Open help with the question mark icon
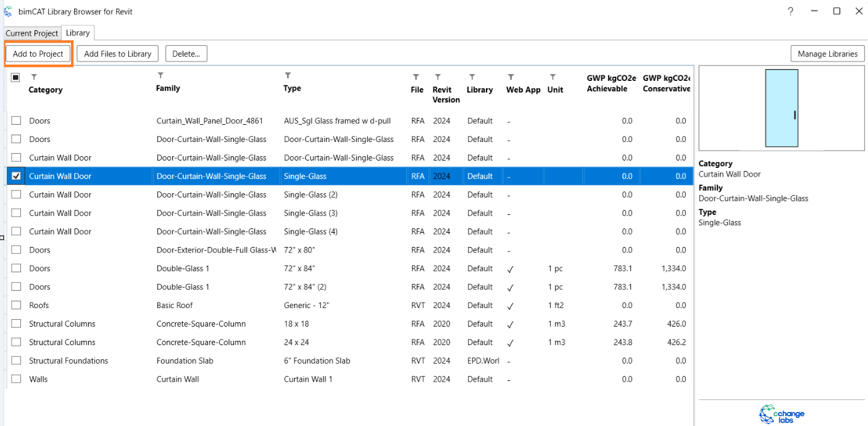This screenshot has width=868, height=426. click(790, 11)
